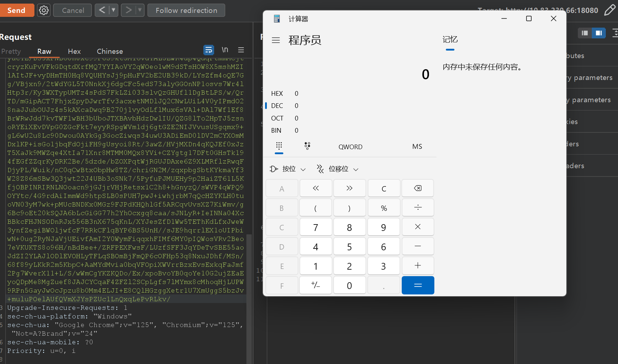The height and width of the screenshot is (364, 618).
Task: Click digit 1 on calculator keypad
Action: 316,266
